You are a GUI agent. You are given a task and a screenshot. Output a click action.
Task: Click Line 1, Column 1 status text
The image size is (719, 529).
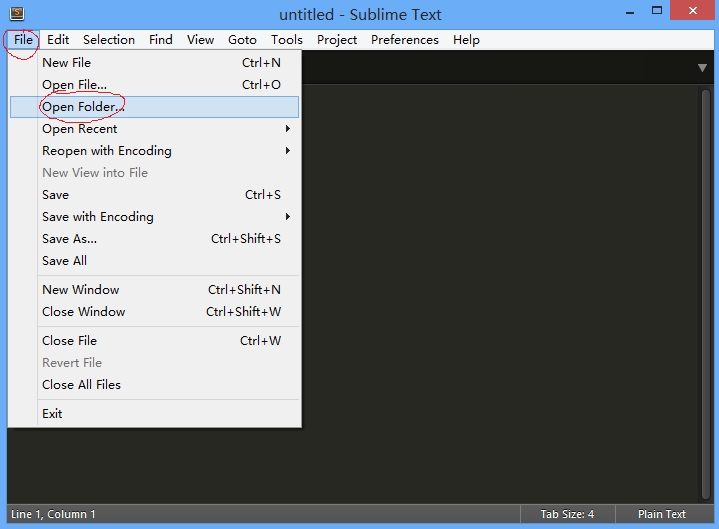tap(53, 514)
